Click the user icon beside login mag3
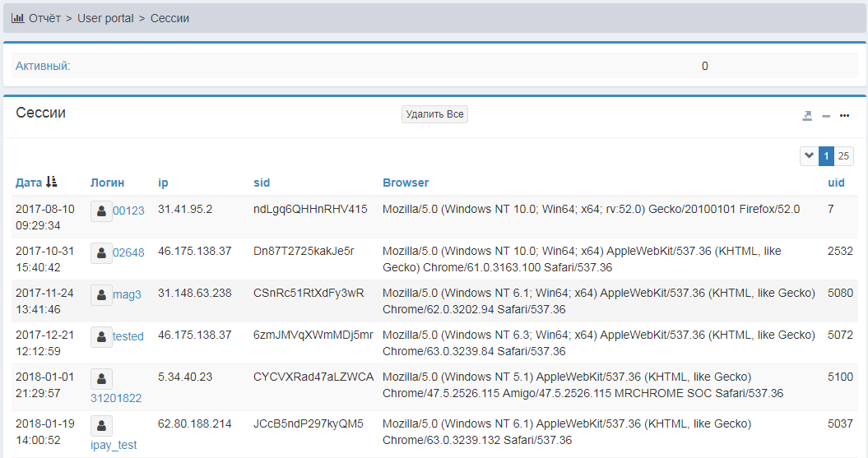 coord(101,295)
